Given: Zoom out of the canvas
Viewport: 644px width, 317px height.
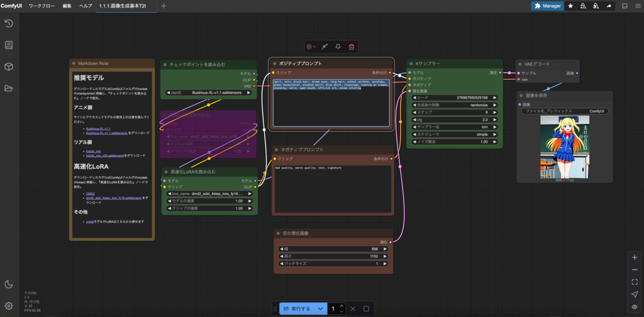Looking at the screenshot, I should tap(635, 270).
